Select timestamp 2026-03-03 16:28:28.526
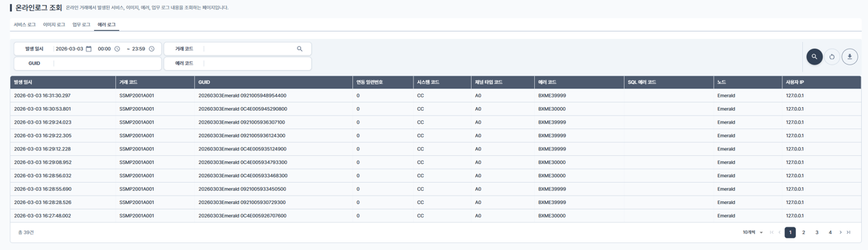The width and height of the screenshot is (868, 250). pyautogui.click(x=42, y=203)
